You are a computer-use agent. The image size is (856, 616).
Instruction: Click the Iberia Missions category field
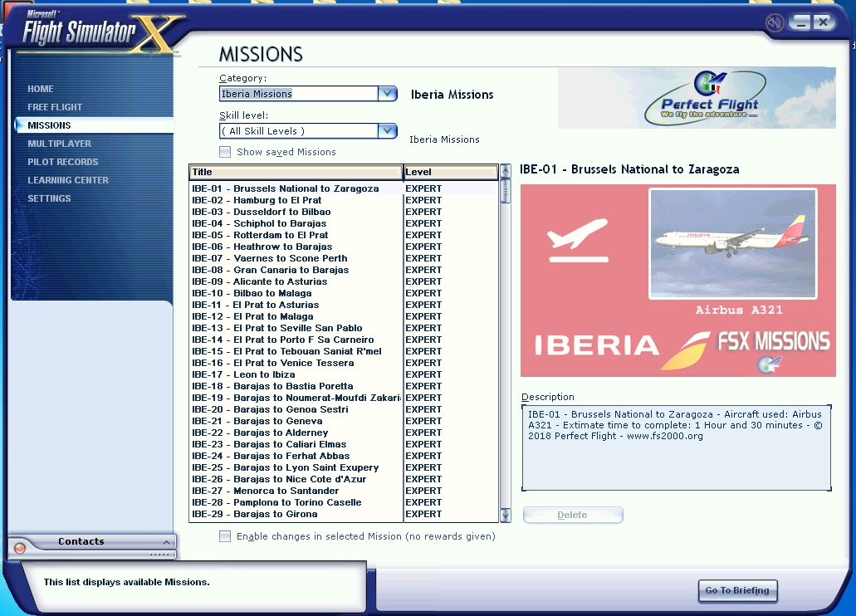point(299,93)
